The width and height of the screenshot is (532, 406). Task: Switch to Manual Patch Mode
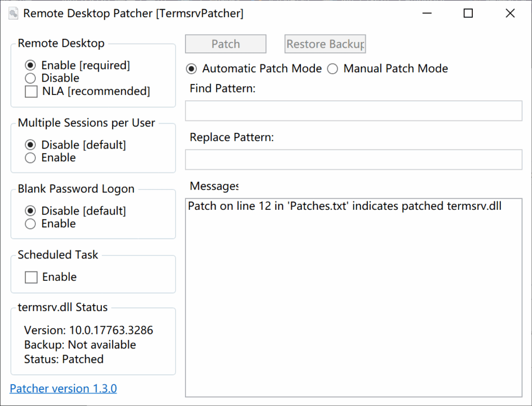pos(332,69)
